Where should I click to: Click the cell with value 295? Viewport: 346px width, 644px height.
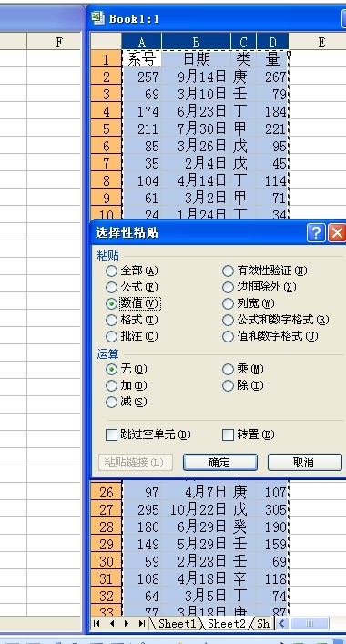pyautogui.click(x=142, y=509)
